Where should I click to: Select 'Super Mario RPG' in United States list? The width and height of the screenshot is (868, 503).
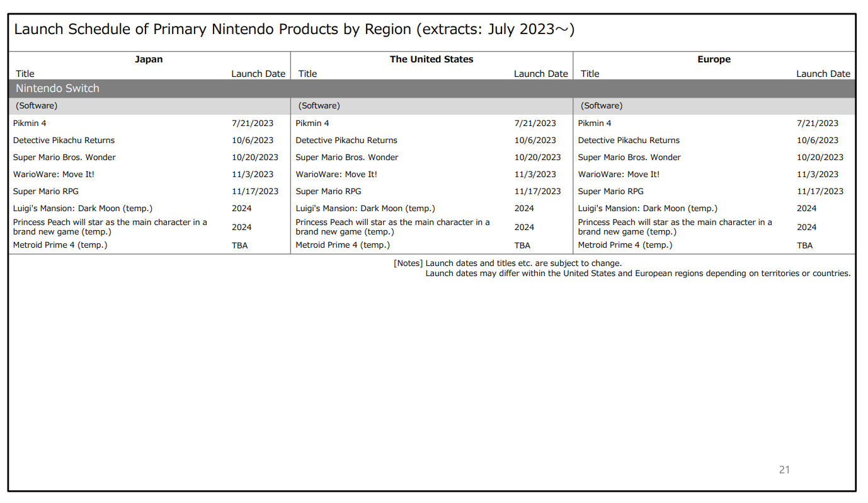pyautogui.click(x=328, y=192)
